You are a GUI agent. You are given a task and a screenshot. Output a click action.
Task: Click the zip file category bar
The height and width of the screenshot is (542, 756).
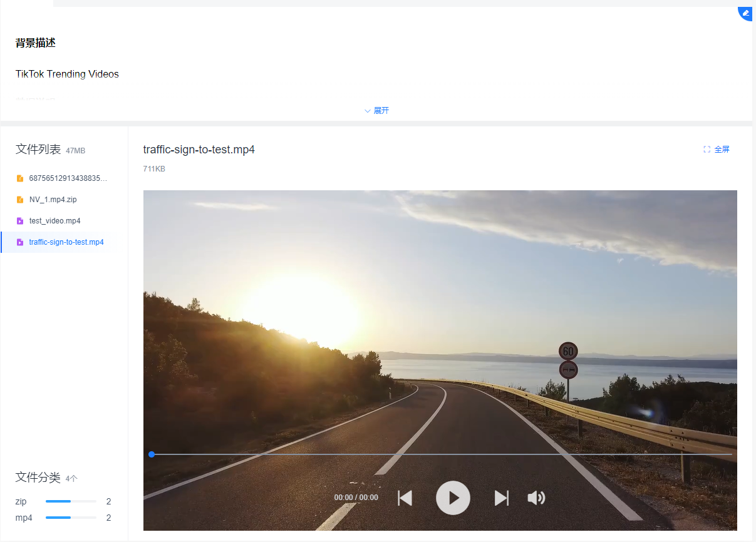pos(71,501)
